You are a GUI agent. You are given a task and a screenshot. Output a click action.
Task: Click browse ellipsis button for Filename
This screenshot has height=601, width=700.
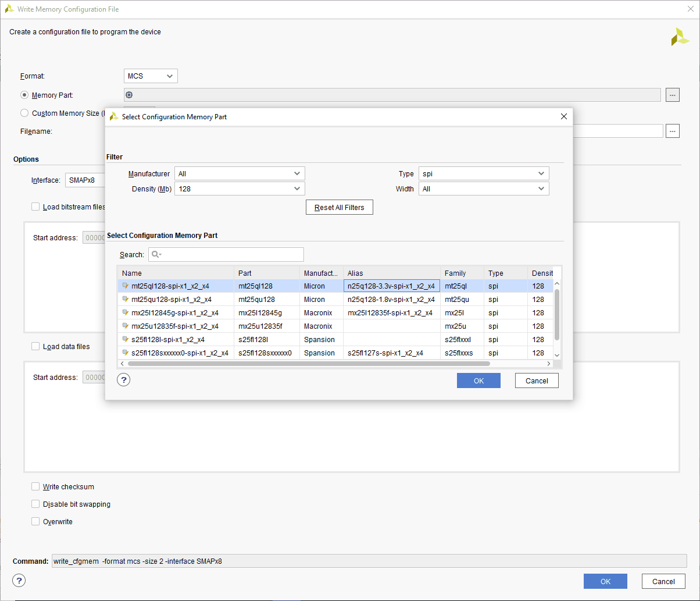(x=673, y=131)
